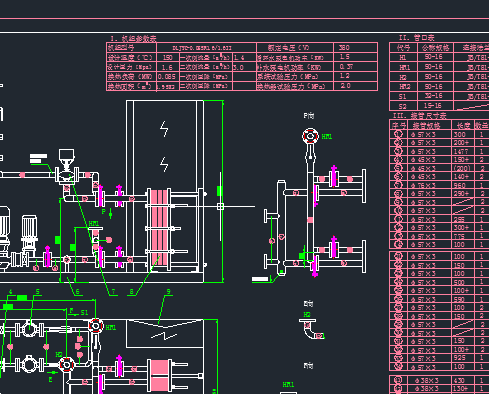
Task: Select the callout number 7 label
Action: [x=113, y=292]
